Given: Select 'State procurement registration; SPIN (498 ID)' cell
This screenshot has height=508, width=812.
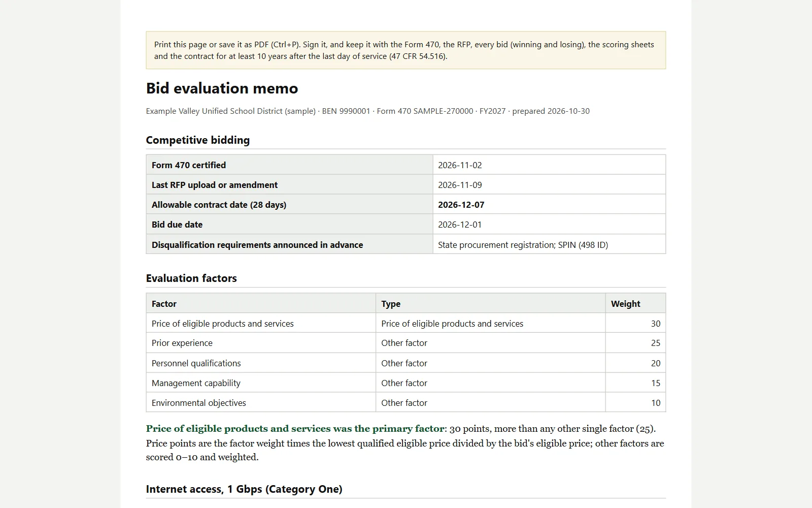Looking at the screenshot, I should 549,244.
